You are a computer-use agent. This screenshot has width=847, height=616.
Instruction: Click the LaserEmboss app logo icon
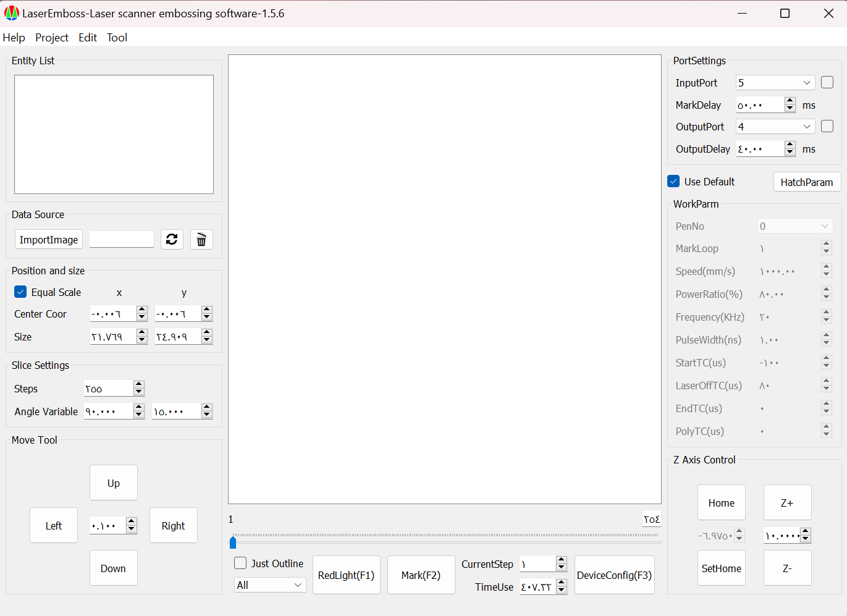pyautogui.click(x=11, y=13)
